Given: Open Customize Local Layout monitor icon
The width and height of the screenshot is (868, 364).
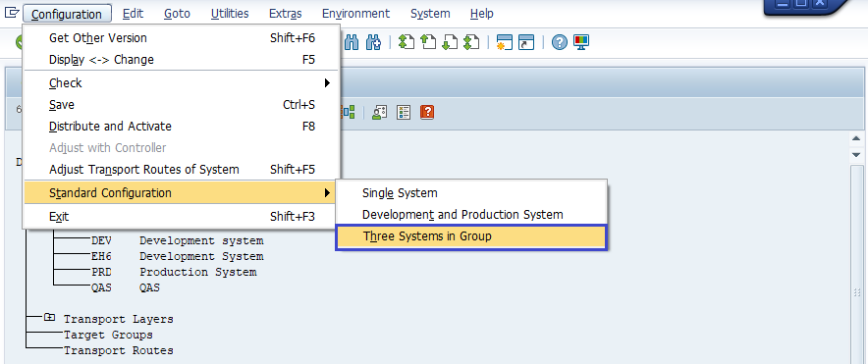Looking at the screenshot, I should click(581, 42).
